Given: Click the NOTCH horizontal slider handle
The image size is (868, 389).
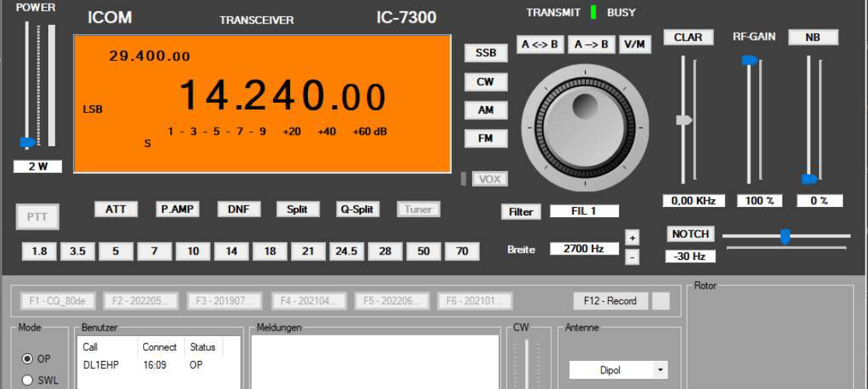Looking at the screenshot, I should tap(785, 237).
